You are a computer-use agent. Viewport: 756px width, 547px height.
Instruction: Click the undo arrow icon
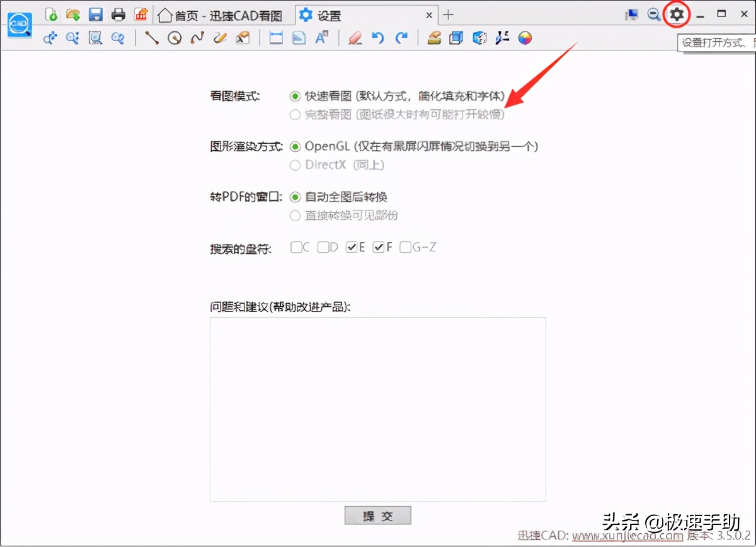tap(378, 38)
